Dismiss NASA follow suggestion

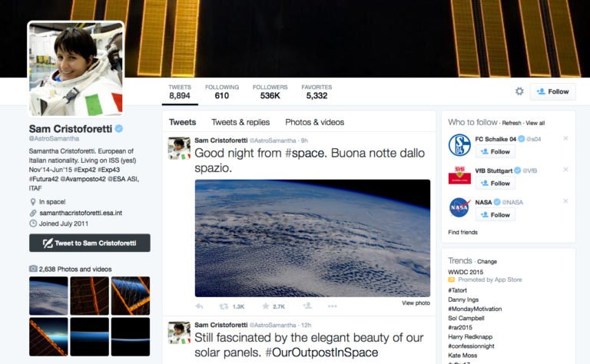[565, 201]
